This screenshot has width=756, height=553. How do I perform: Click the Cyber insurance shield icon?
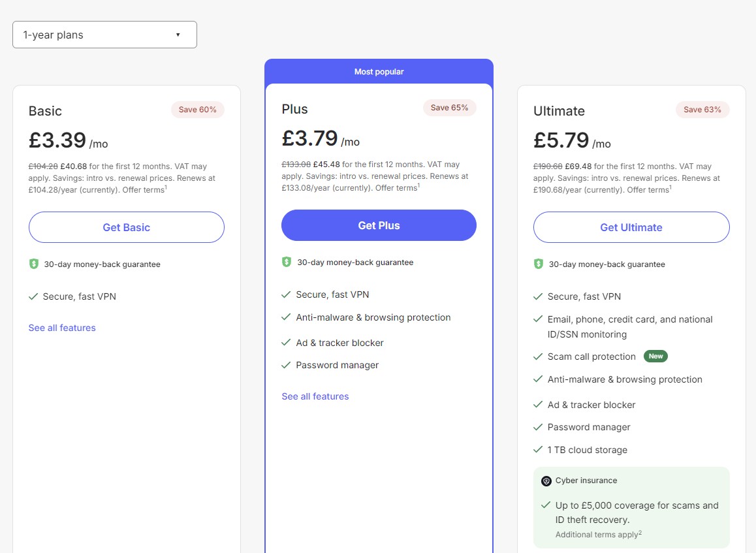tap(546, 481)
